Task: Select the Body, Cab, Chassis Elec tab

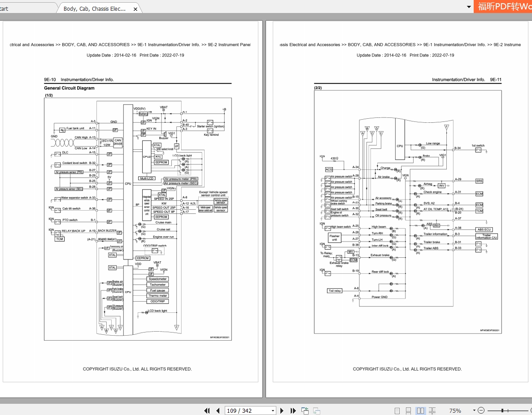Action: pos(95,9)
